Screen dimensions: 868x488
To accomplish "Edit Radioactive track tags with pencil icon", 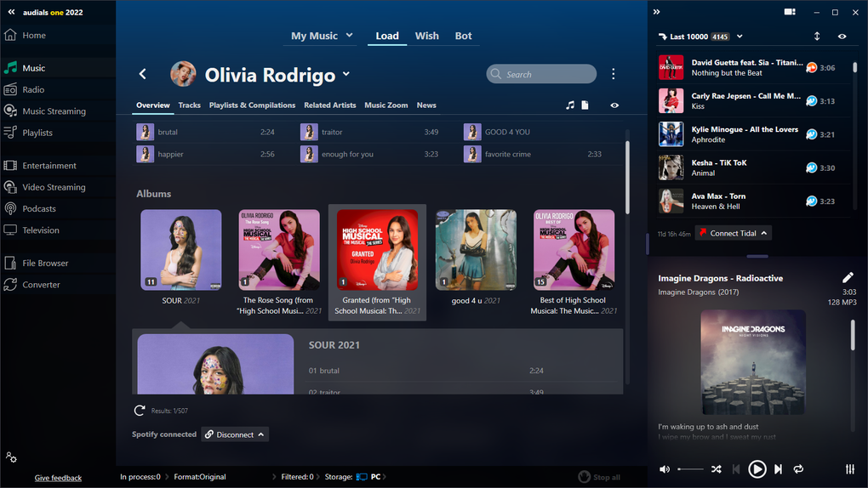I will [x=848, y=277].
